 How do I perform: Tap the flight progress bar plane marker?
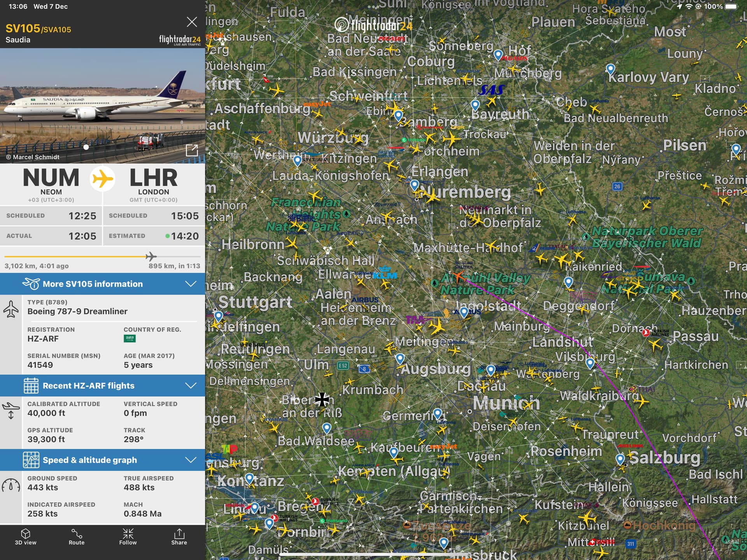(x=151, y=256)
